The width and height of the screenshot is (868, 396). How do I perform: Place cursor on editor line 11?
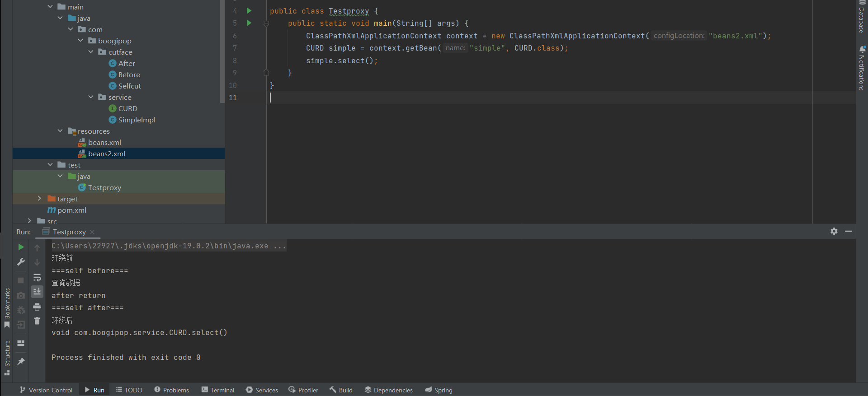(561, 98)
